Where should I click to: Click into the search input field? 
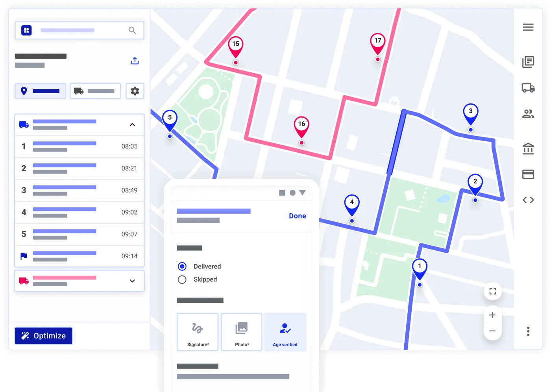(80, 30)
